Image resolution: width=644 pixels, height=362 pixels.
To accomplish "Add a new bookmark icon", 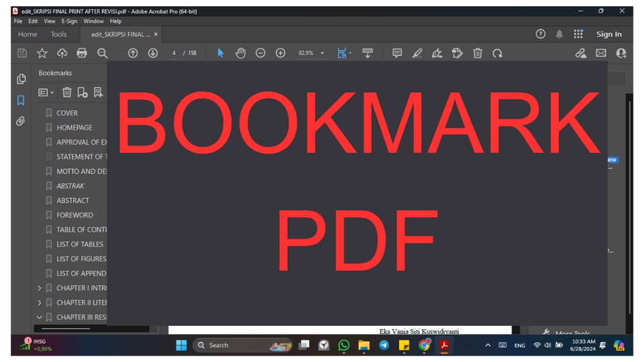I will pos(82,93).
